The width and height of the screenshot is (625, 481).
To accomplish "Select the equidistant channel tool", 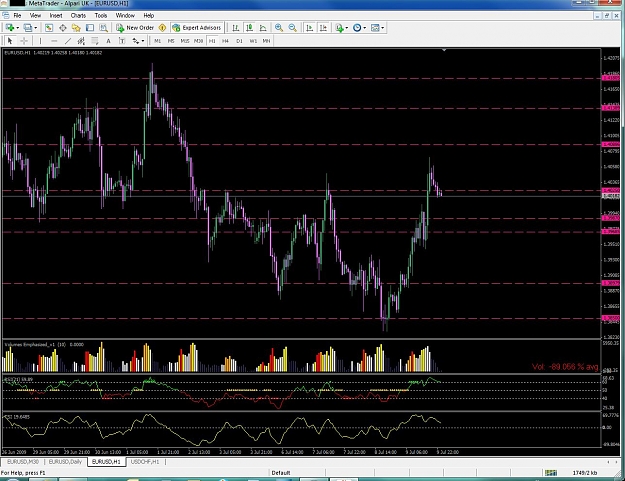I will click(81, 41).
